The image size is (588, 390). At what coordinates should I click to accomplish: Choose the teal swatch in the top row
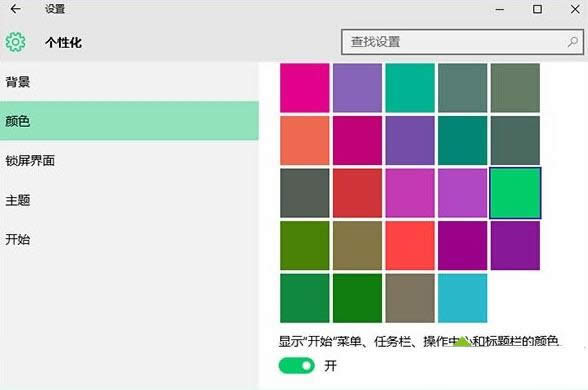click(410, 88)
